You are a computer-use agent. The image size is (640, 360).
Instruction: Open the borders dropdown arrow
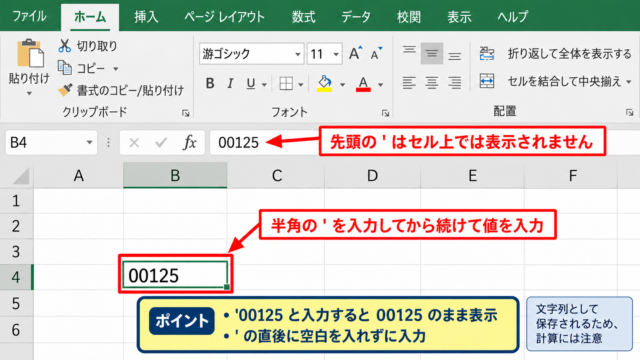click(x=301, y=85)
